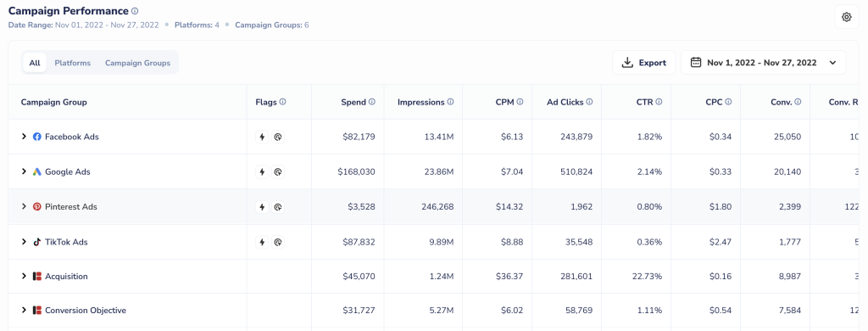Select the All tab
868x331 pixels.
coord(34,63)
